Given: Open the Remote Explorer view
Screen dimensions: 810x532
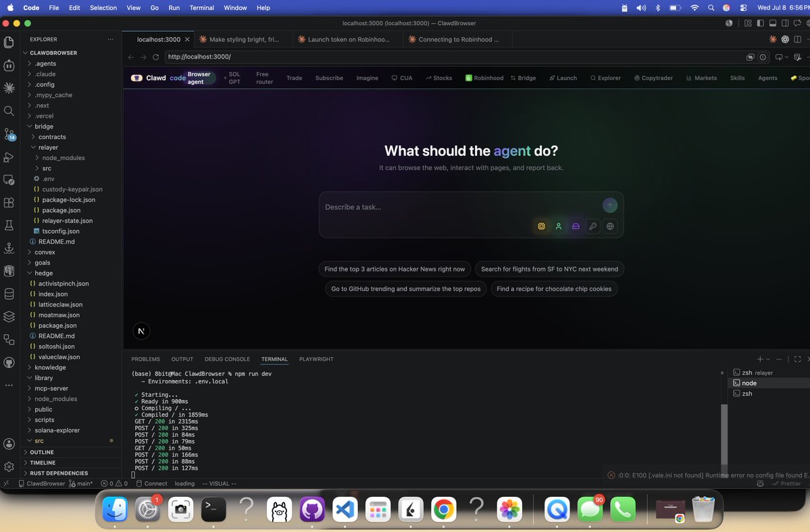Looking at the screenshot, I should point(9,180).
